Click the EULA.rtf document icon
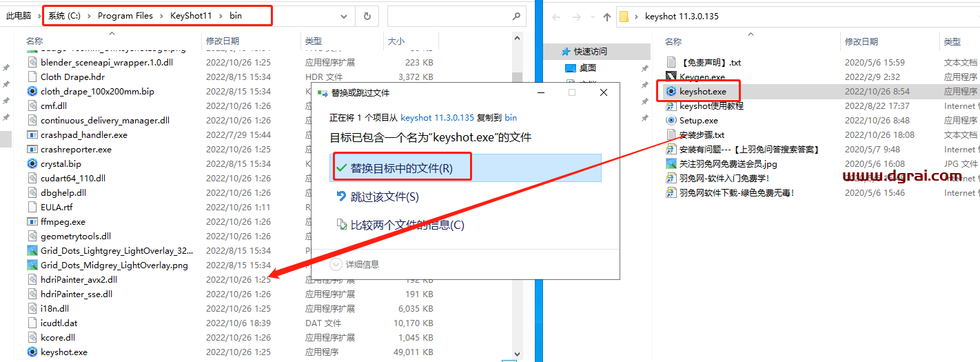 pos(32,207)
